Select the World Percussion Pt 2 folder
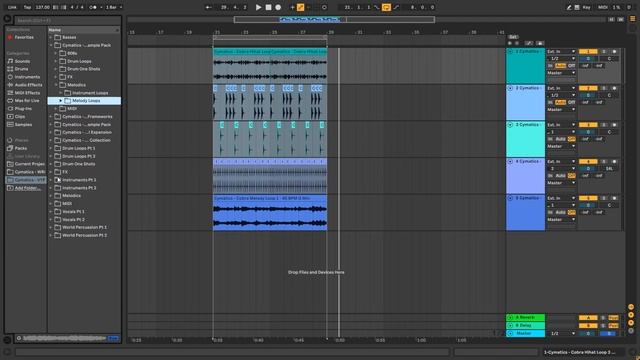640x360 pixels. (x=84, y=235)
